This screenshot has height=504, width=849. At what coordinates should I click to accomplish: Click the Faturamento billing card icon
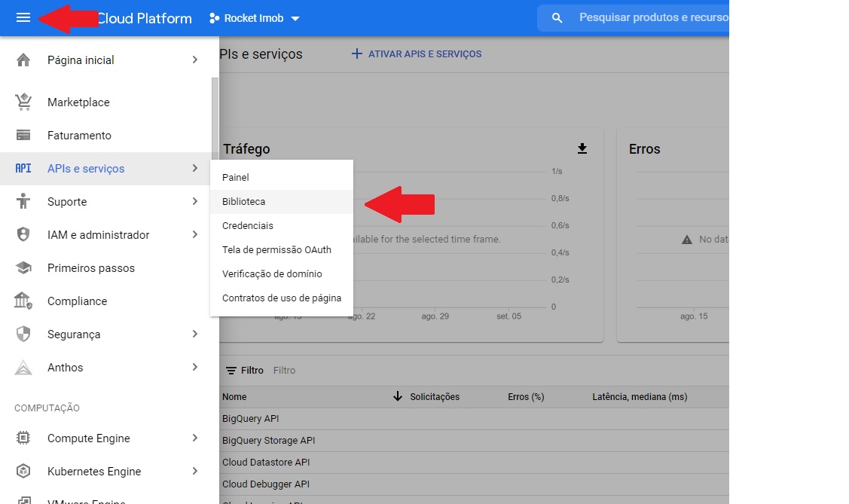click(x=23, y=136)
